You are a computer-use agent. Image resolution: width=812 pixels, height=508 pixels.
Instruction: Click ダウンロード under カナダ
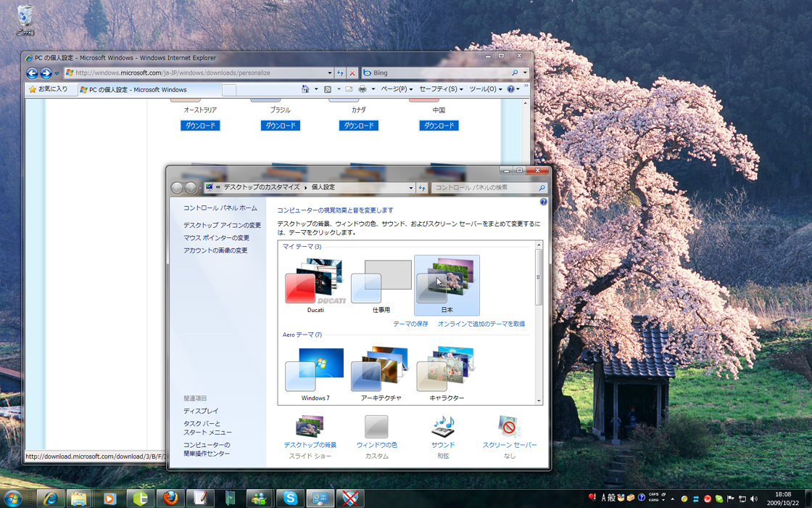pos(359,126)
